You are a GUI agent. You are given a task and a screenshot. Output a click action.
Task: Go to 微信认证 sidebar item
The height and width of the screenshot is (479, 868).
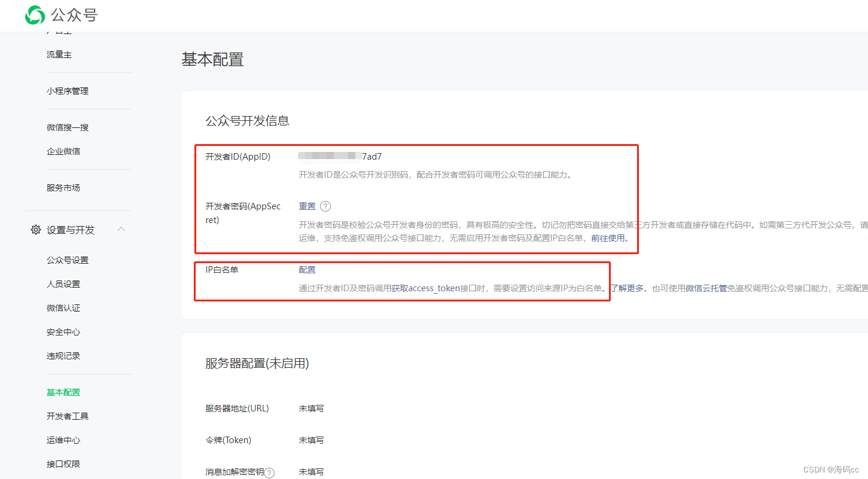click(x=63, y=308)
